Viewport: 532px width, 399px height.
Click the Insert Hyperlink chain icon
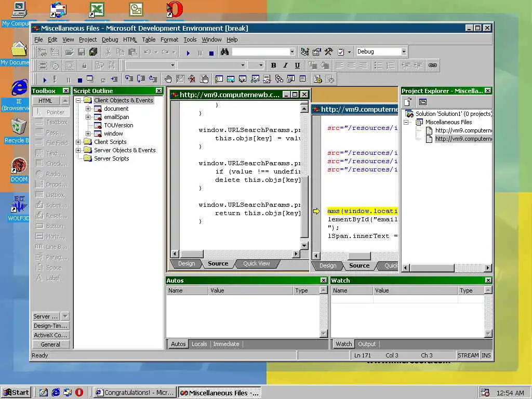pos(432,65)
